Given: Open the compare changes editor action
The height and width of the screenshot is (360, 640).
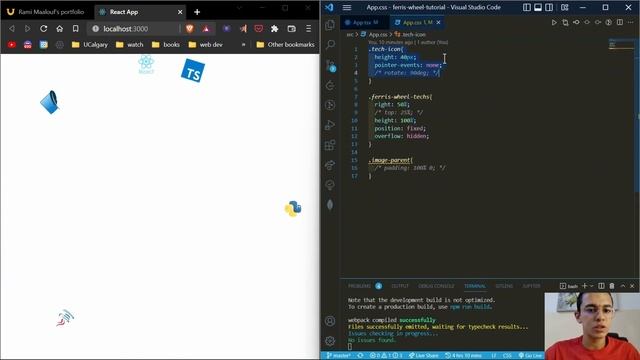Looking at the screenshot, I should click(565, 22).
